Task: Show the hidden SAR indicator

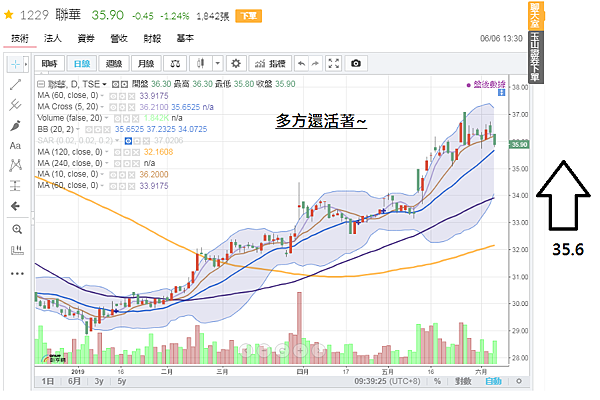Action: [128, 141]
